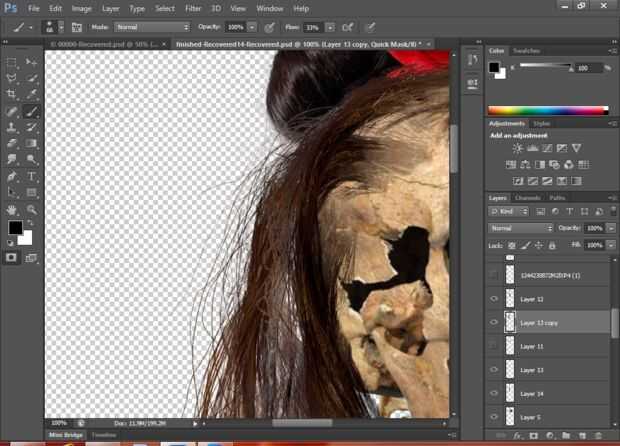620x446 pixels.
Task: Hide Layer 14 eye icon
Action: (494, 393)
